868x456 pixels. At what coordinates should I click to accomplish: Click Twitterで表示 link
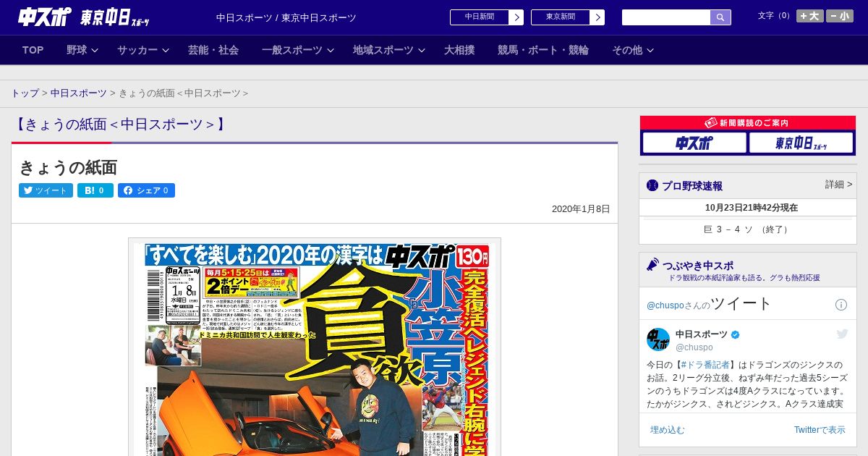820,430
